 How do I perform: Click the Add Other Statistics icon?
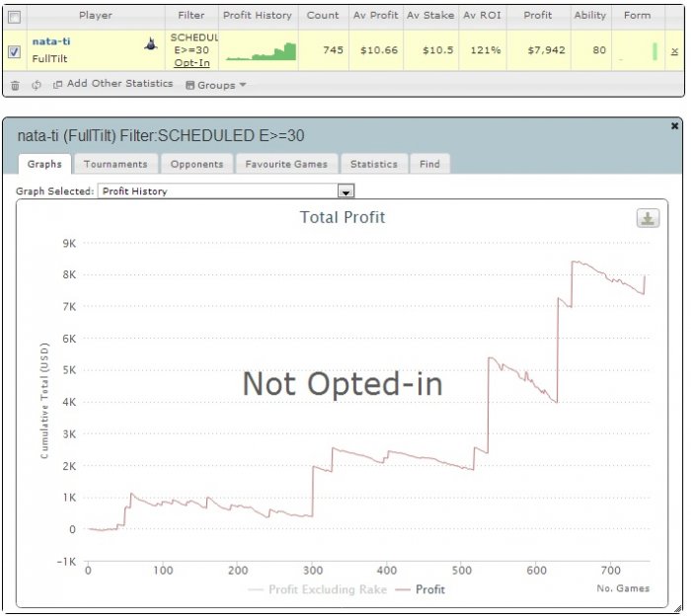[57, 84]
